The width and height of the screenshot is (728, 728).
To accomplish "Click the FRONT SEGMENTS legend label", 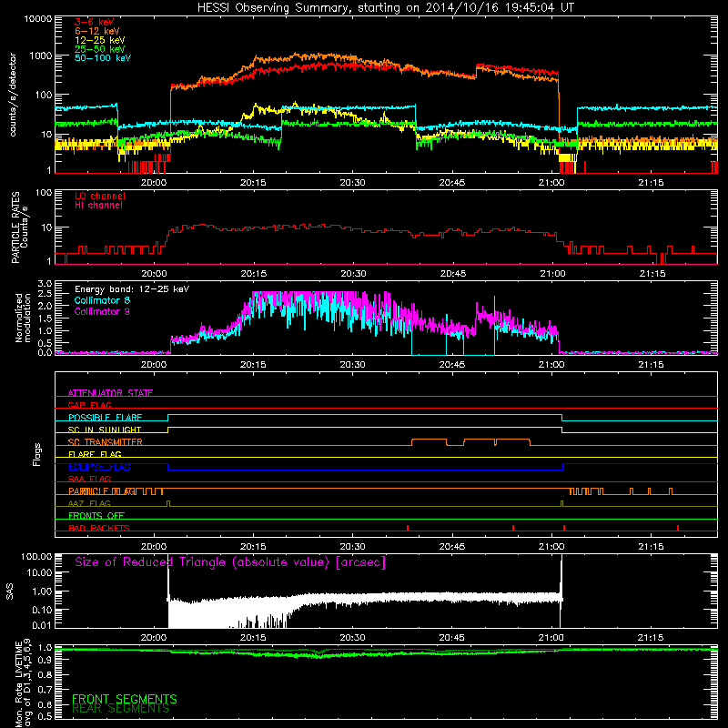I will coord(125,699).
